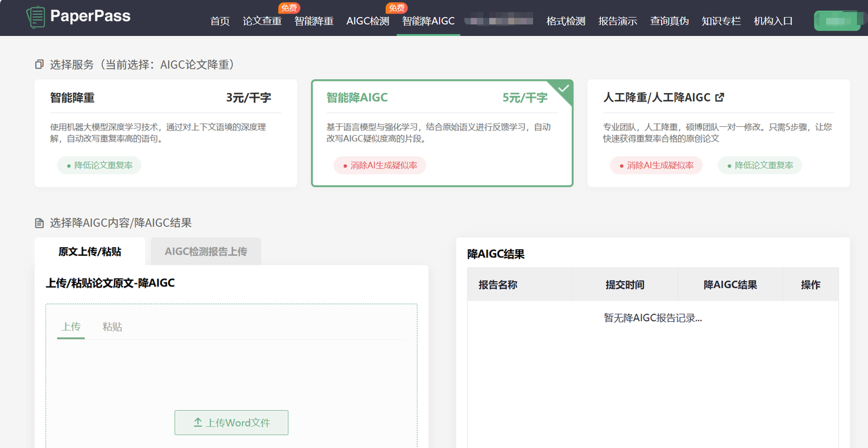This screenshot has width=868, height=448.
Task: Click the copy icon beside 选择服务
Action: pyautogui.click(x=39, y=64)
